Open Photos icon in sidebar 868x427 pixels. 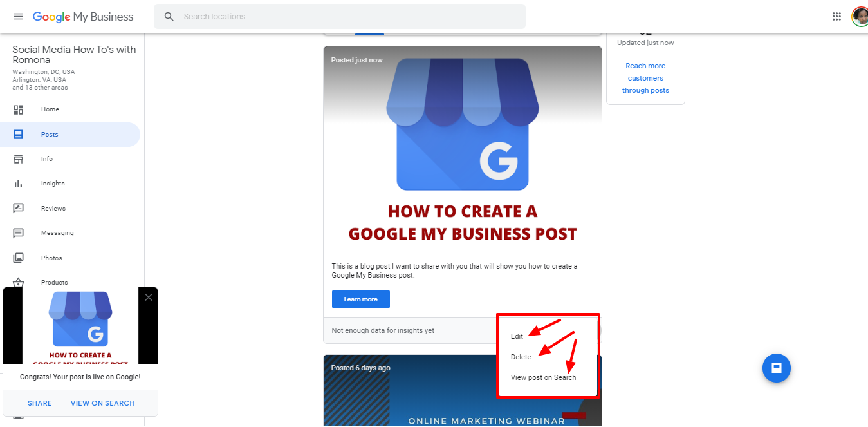click(19, 258)
